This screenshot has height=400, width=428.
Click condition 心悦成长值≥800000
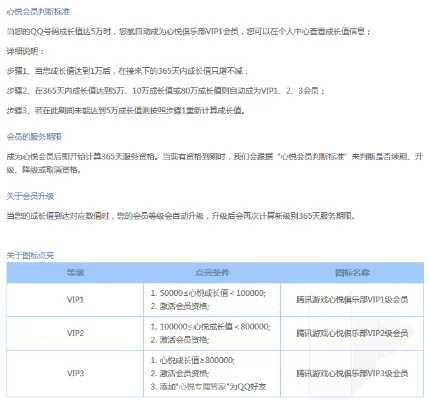(193, 360)
